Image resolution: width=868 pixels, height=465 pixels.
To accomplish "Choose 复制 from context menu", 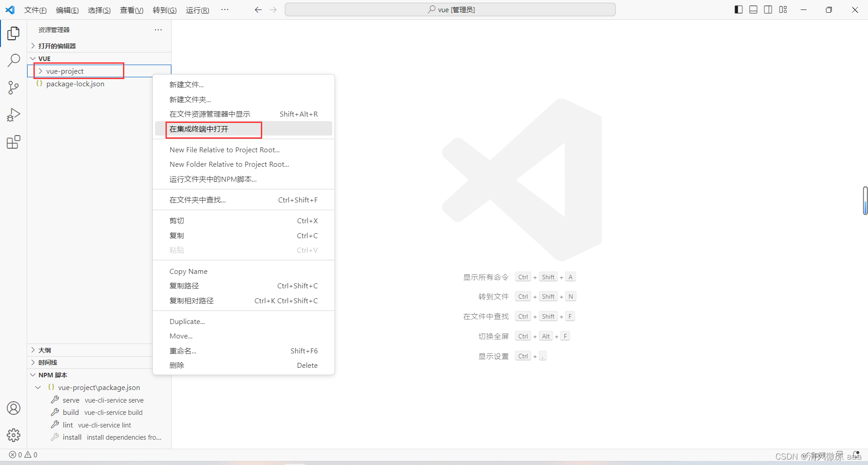I will coord(244,235).
